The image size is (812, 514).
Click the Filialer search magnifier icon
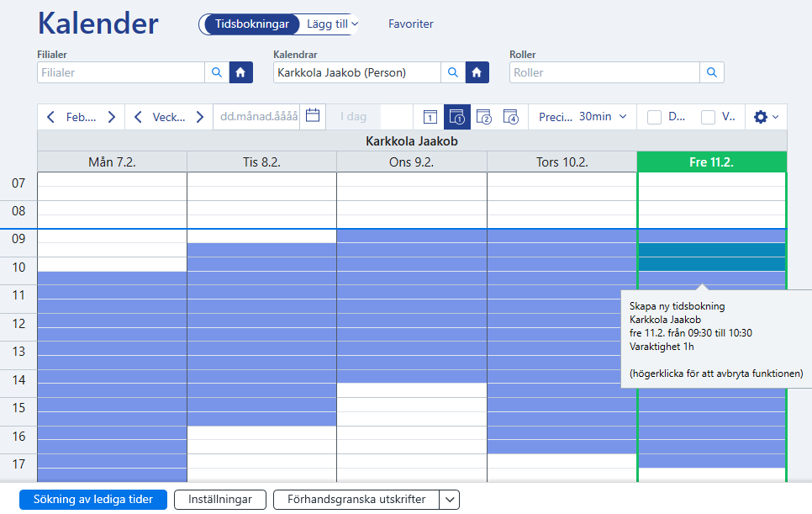217,72
